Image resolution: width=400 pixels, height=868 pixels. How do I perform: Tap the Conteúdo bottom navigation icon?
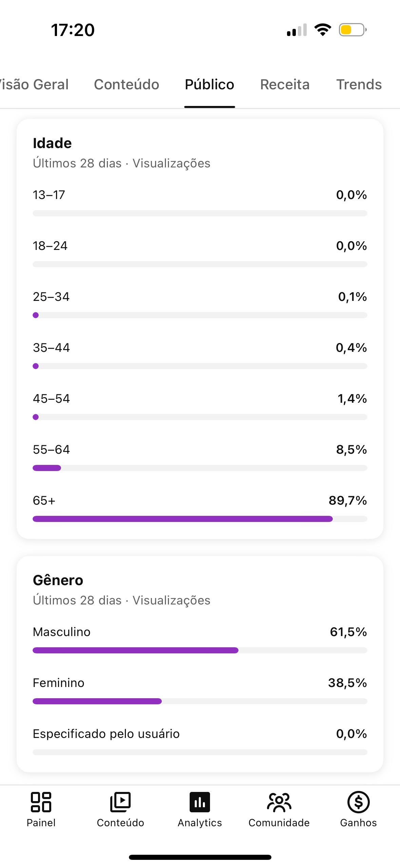(120, 802)
